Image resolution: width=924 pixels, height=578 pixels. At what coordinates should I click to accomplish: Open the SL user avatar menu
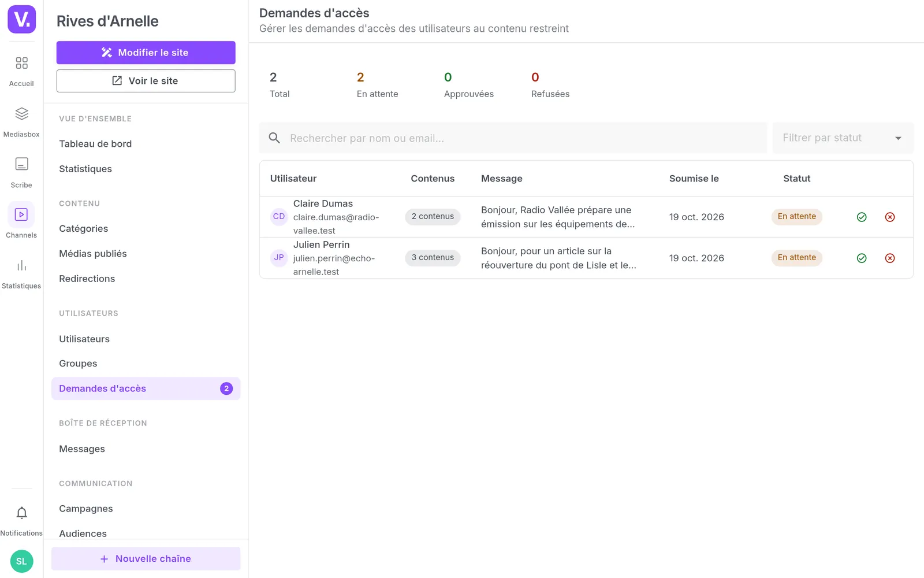click(22, 561)
